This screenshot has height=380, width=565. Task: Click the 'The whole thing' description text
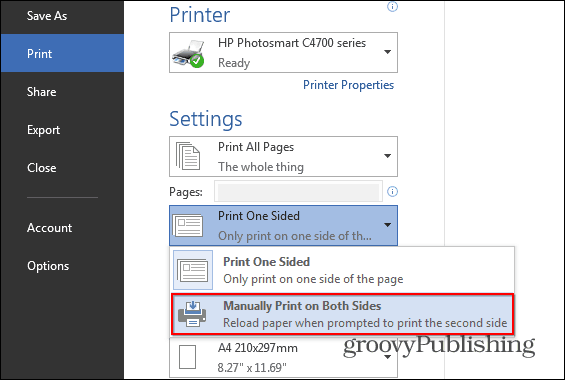click(261, 167)
